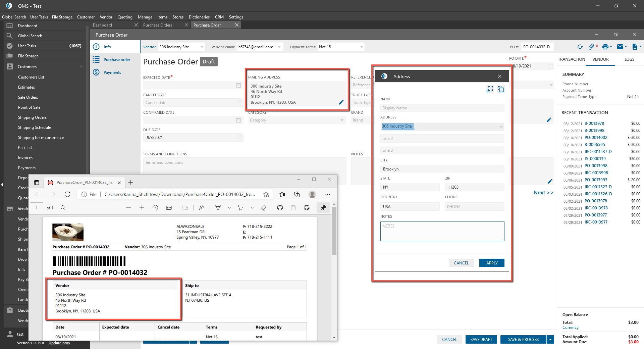This screenshot has width=644, height=349.
Task: Select Payments in the left panel
Action: coord(112,72)
